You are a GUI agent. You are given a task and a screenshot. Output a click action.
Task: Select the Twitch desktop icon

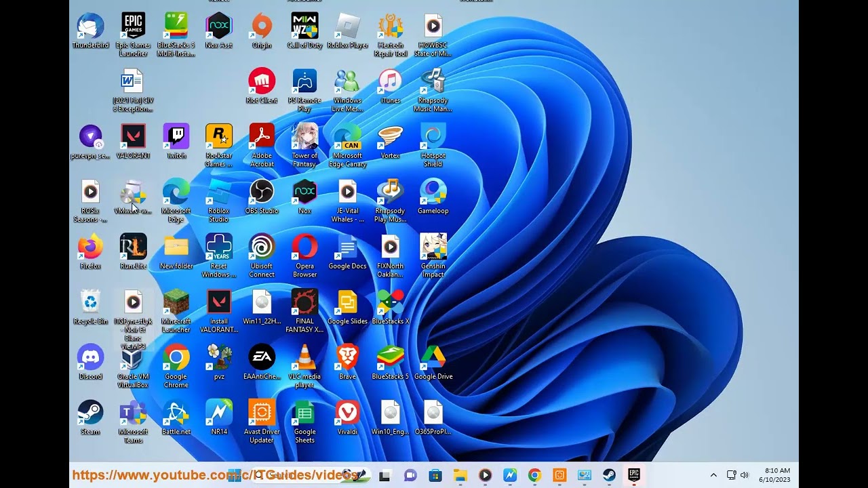click(176, 142)
